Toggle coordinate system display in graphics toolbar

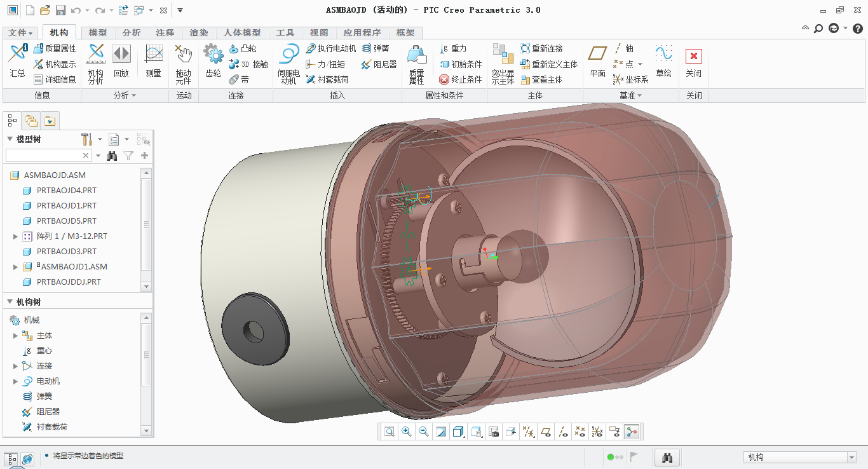click(596, 432)
